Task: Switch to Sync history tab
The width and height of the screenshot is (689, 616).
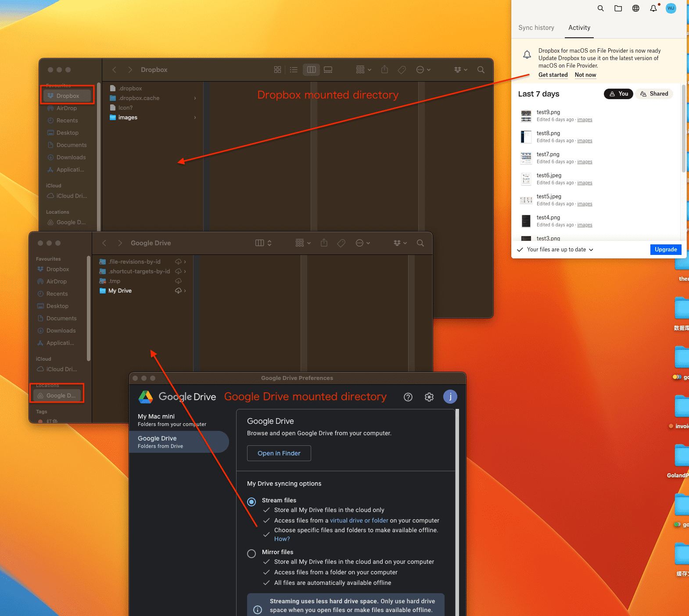Action: (x=536, y=28)
